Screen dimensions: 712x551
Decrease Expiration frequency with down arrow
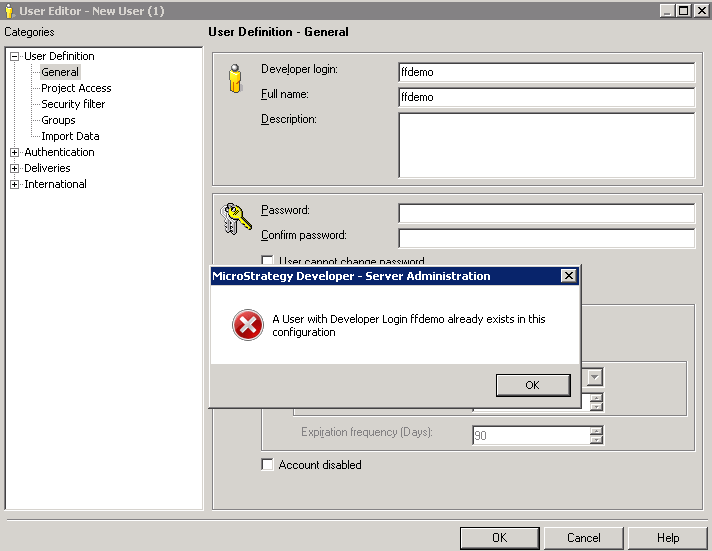pyautogui.click(x=597, y=440)
